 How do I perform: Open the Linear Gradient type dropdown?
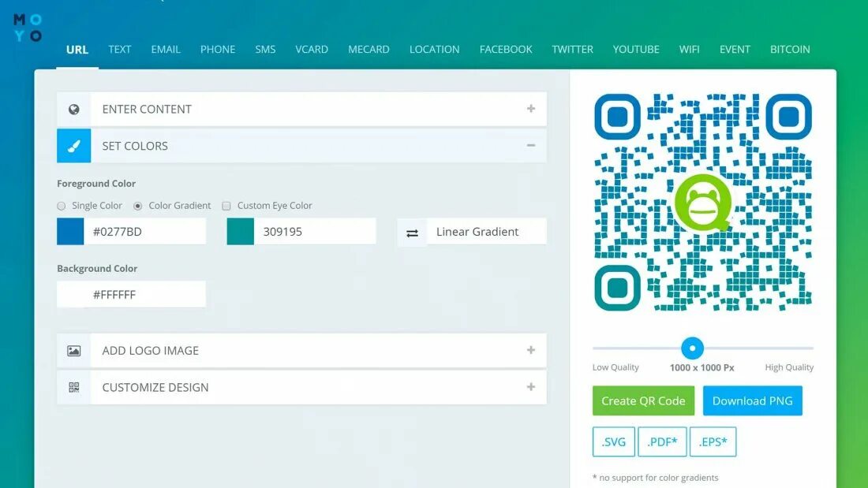pyautogui.click(x=487, y=232)
